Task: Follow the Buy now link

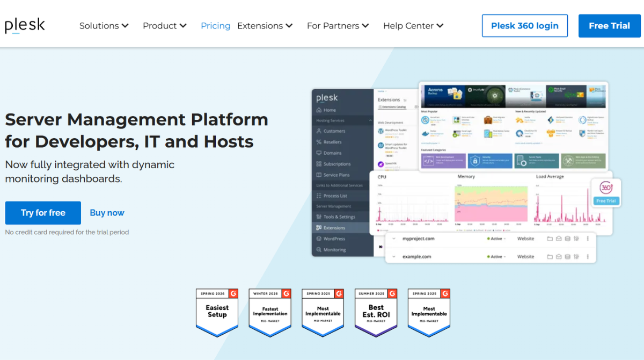Action: (x=107, y=213)
